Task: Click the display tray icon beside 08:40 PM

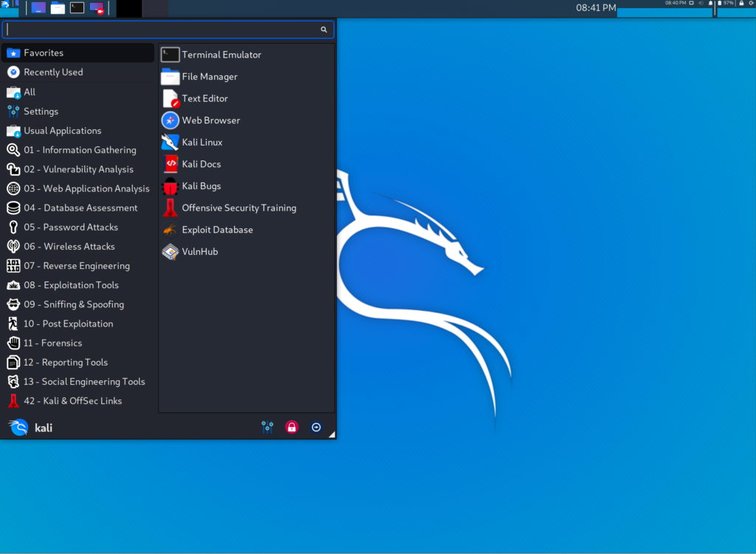Action: (x=691, y=3)
